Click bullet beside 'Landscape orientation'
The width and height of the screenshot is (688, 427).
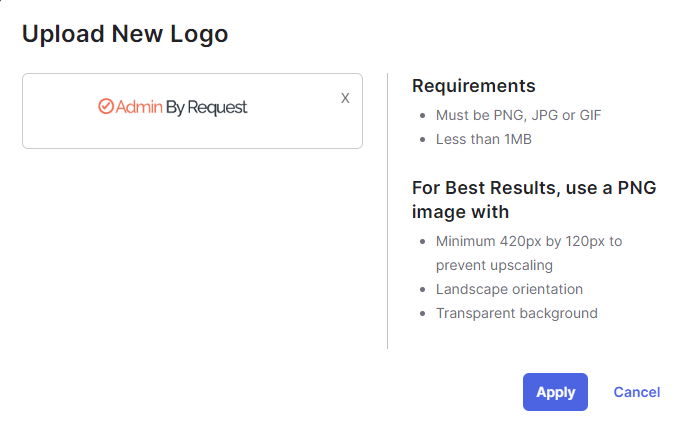point(423,290)
